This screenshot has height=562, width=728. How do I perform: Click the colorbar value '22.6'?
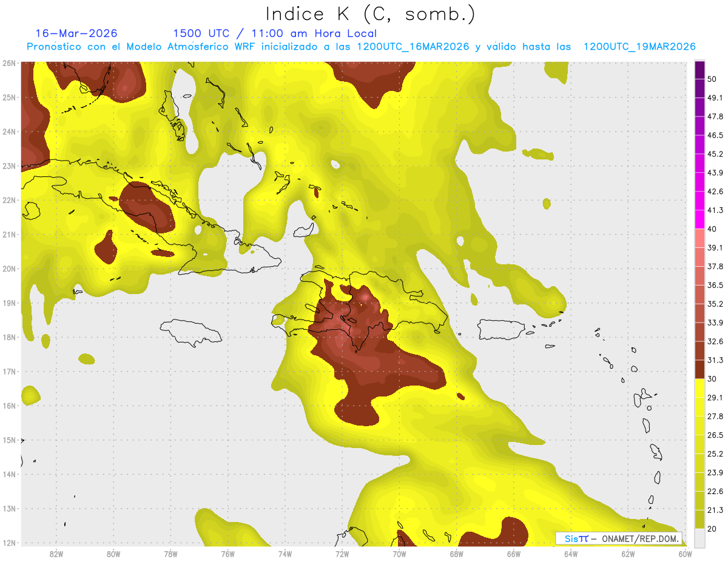pyautogui.click(x=715, y=492)
